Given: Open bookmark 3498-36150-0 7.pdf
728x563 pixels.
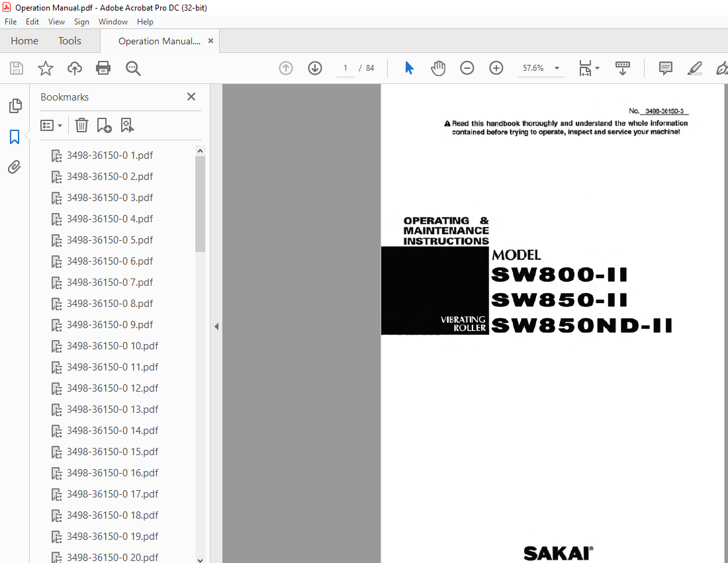Looking at the screenshot, I should pyautogui.click(x=110, y=282).
